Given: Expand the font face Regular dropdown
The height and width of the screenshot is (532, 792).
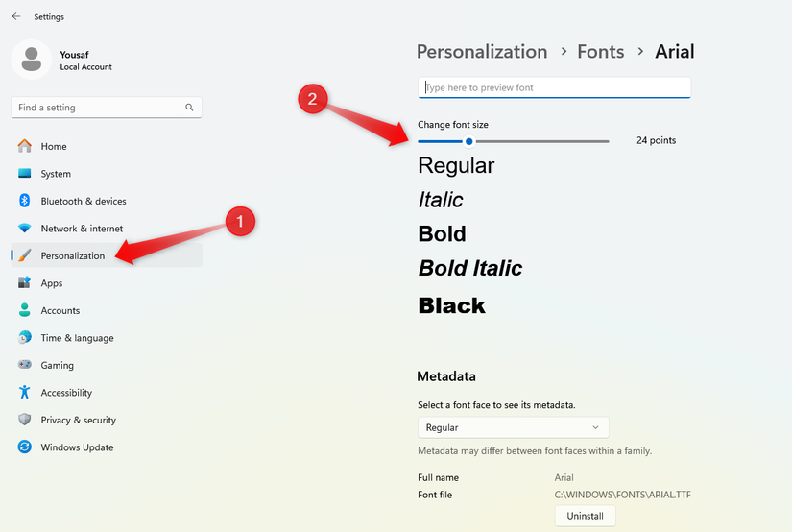Looking at the screenshot, I should coord(513,427).
